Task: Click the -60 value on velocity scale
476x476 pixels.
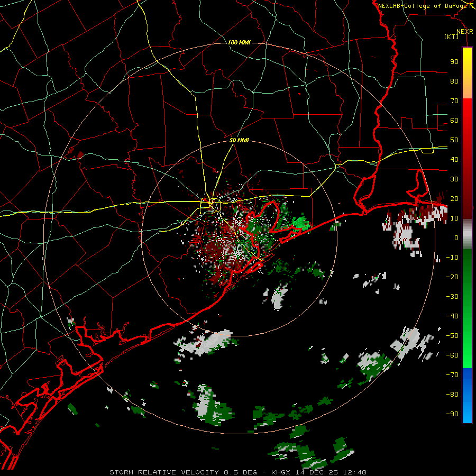Action: coord(452,355)
